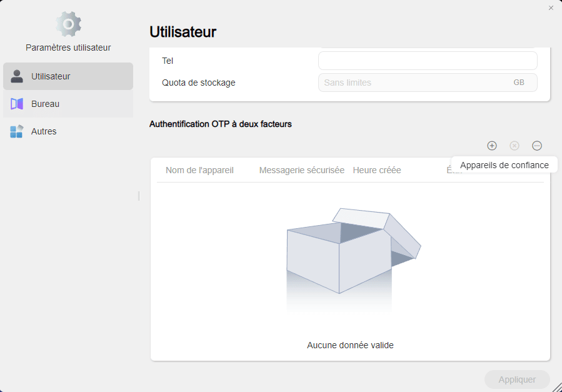Click the window resize grip corner

pyautogui.click(x=557, y=388)
